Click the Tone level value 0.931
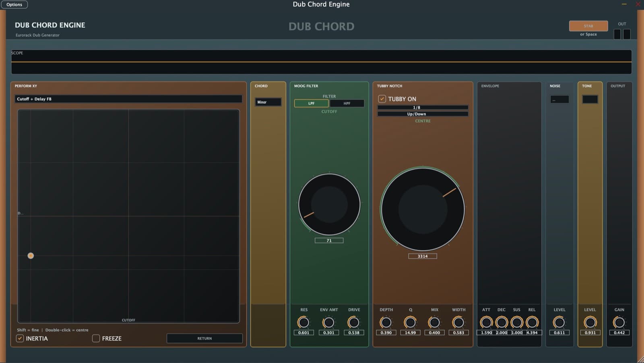This screenshot has height=363, width=644. (590, 333)
